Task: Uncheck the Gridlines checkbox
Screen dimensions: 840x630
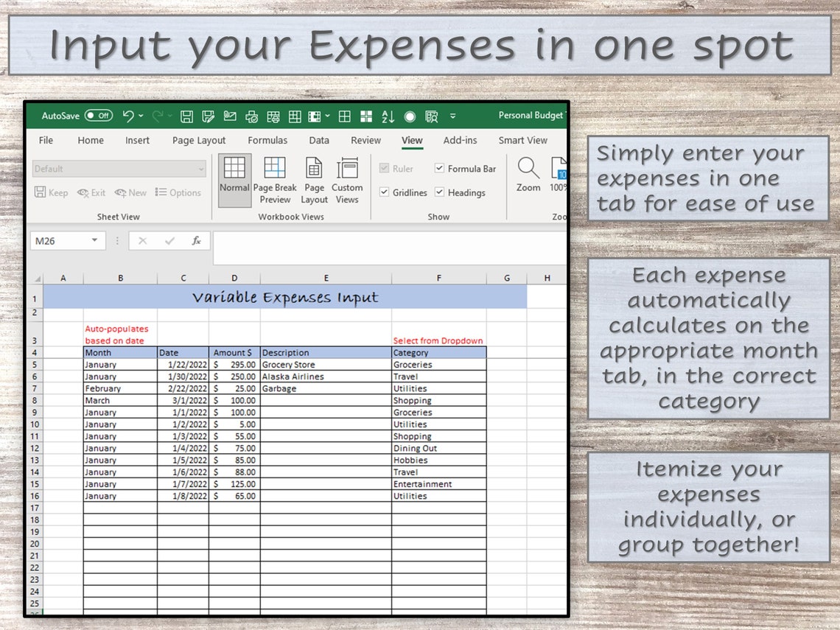Action: pos(384,192)
